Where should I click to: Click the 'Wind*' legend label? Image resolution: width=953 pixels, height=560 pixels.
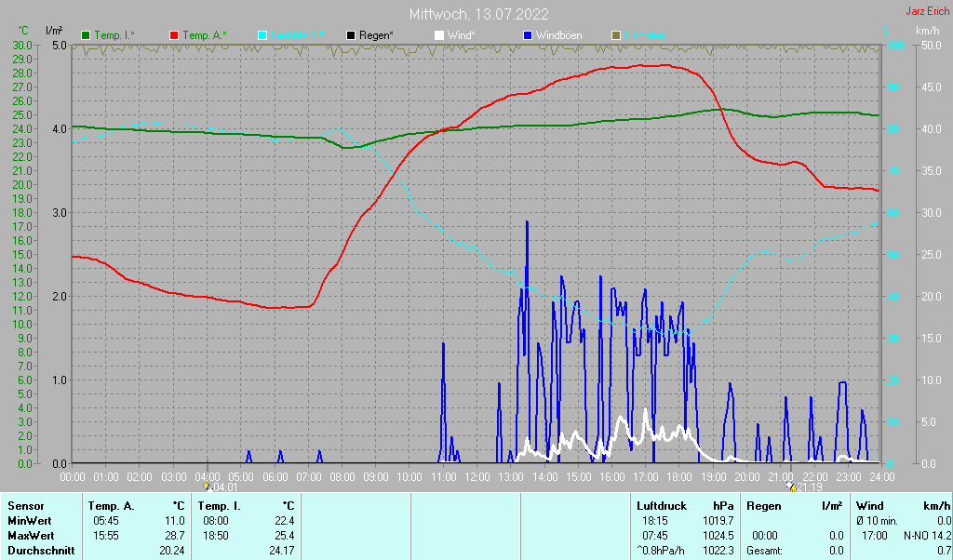pyautogui.click(x=462, y=36)
